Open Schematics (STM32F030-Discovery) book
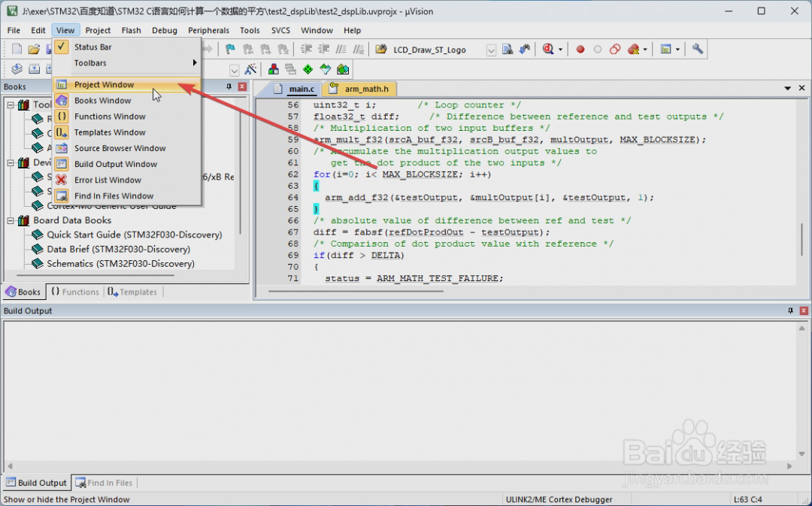Viewport: 812px width, 506px height. point(120,264)
